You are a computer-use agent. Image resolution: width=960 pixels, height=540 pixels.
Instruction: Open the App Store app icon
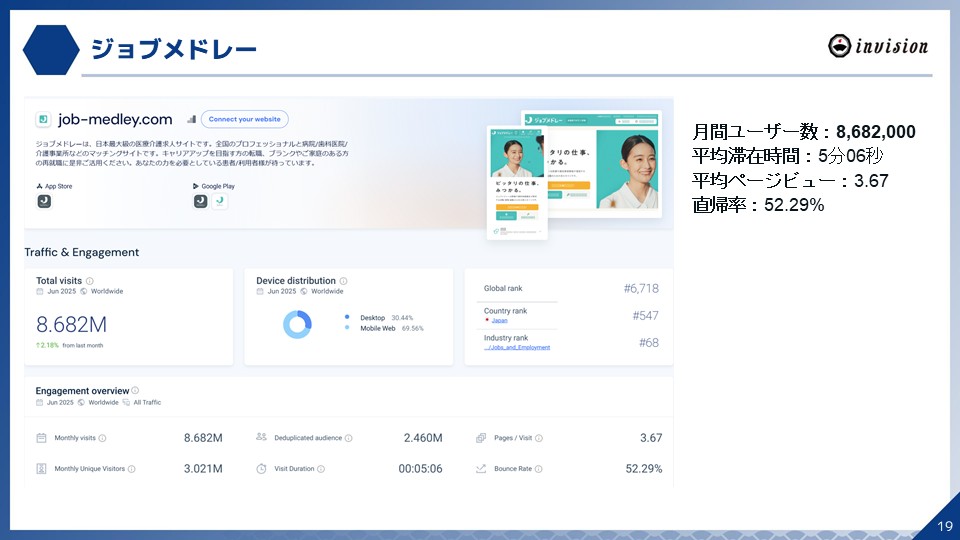(x=44, y=201)
